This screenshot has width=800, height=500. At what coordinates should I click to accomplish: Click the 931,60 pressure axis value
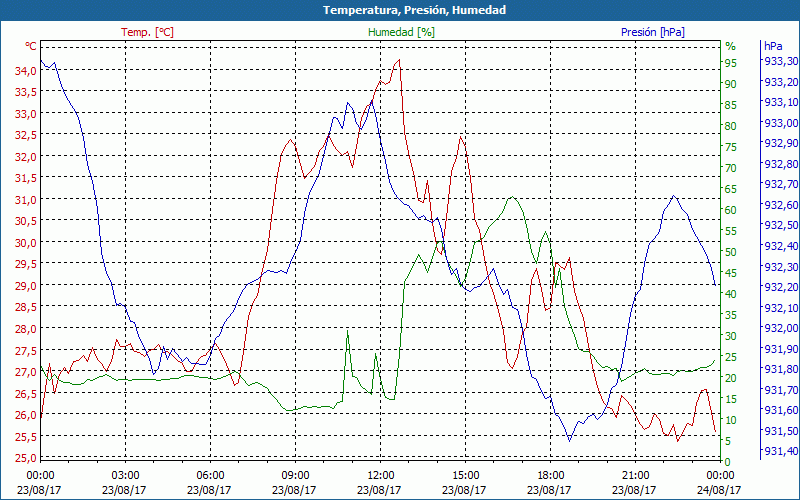(781, 410)
